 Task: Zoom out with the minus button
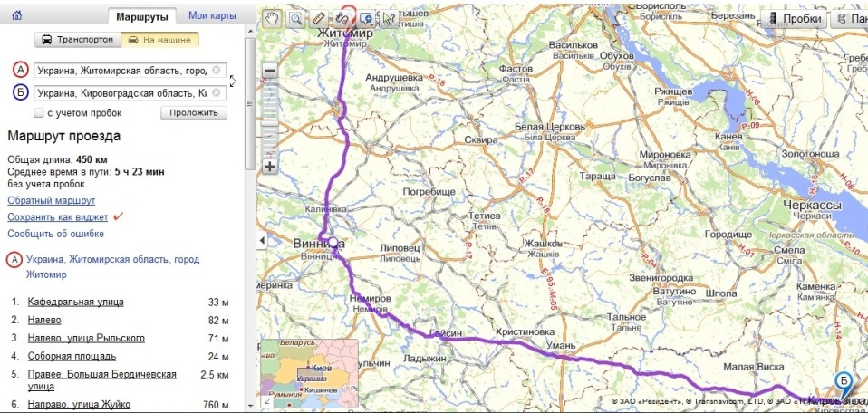(269, 70)
